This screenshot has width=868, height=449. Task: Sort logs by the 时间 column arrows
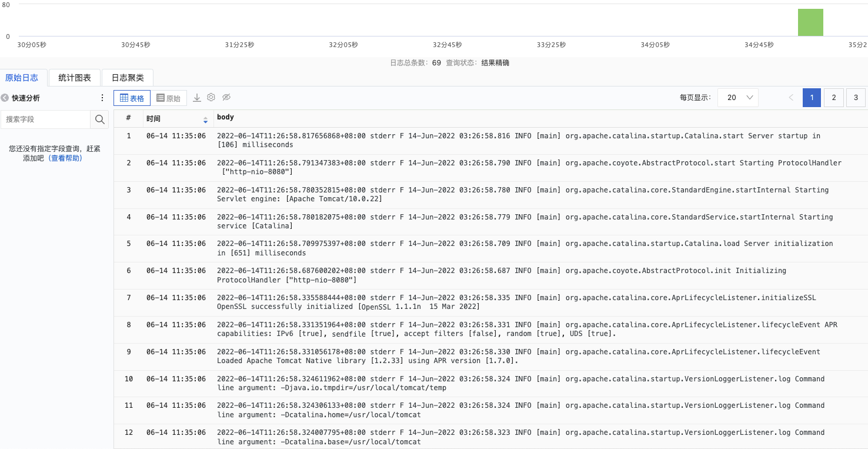[x=205, y=119]
